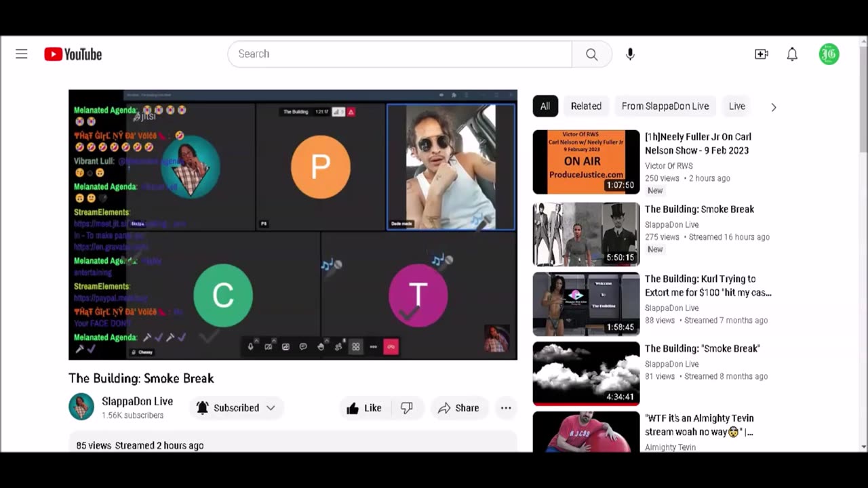Click Victor Of RWS channel name

[x=669, y=166]
